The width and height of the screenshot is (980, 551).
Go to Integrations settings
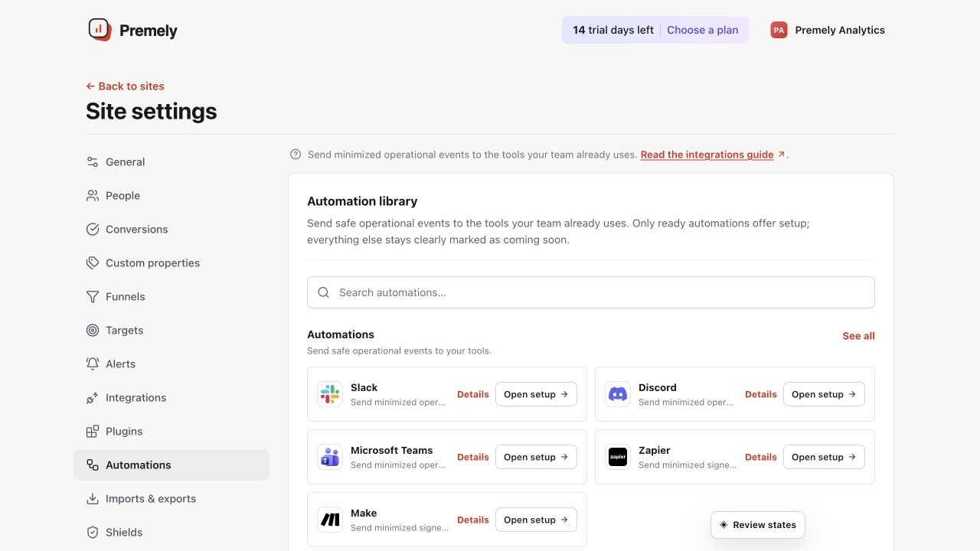pos(171,398)
